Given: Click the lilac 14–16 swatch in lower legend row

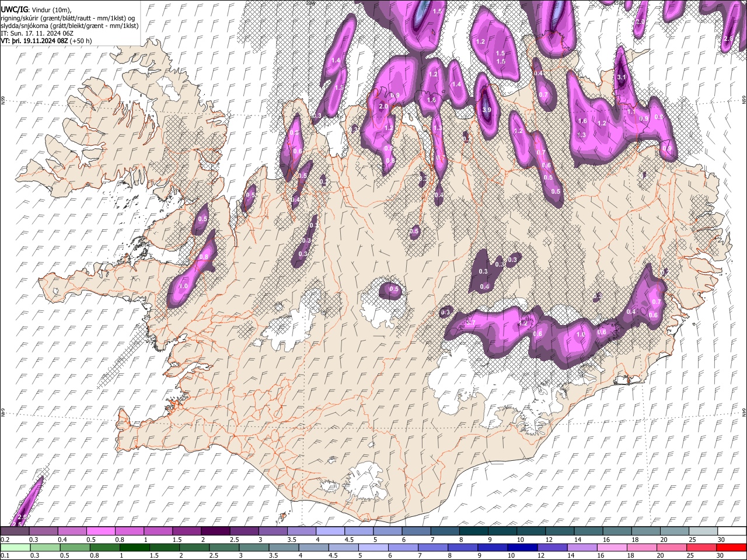Looking at the screenshot, I should pos(582,547).
